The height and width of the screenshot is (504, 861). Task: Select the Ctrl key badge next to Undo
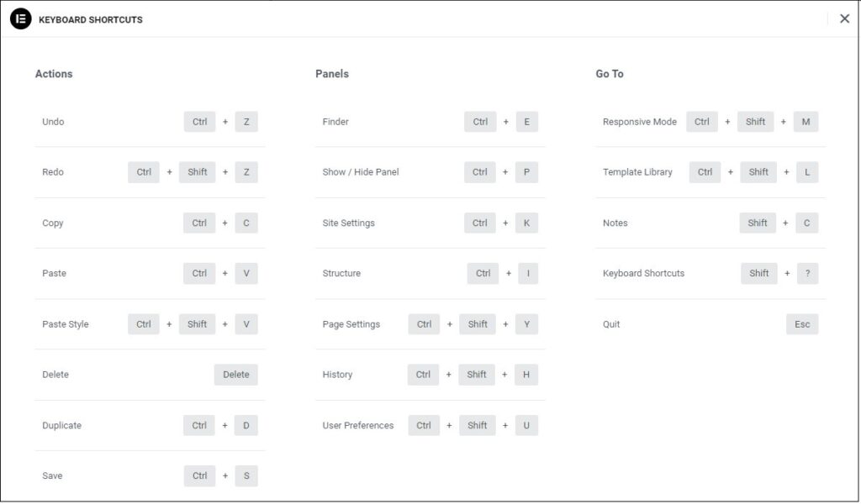pos(198,121)
